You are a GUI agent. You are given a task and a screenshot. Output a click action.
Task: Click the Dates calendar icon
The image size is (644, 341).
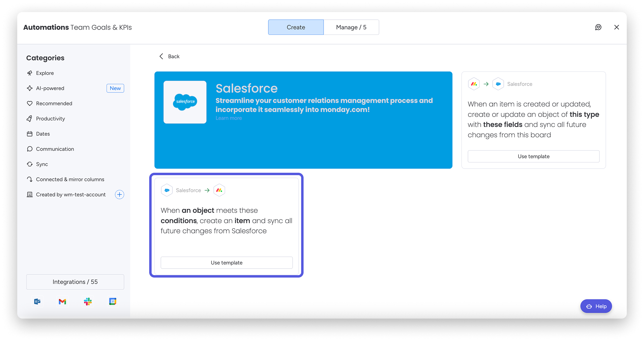pyautogui.click(x=30, y=134)
